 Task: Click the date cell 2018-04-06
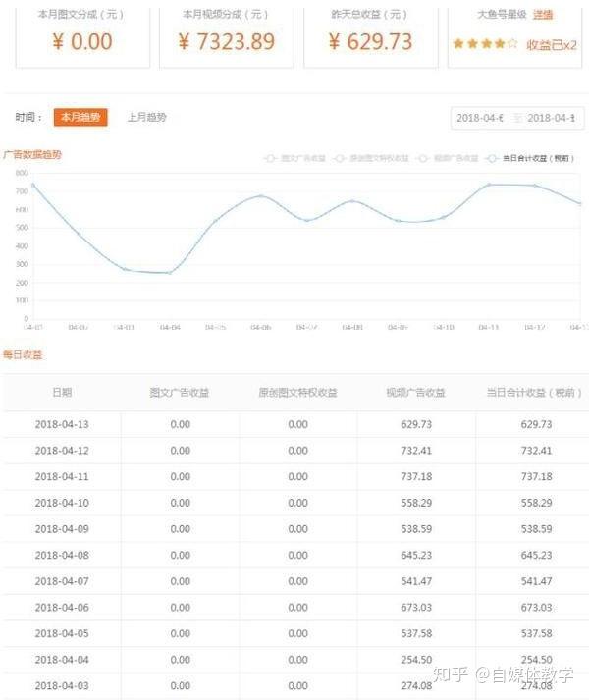[62, 607]
